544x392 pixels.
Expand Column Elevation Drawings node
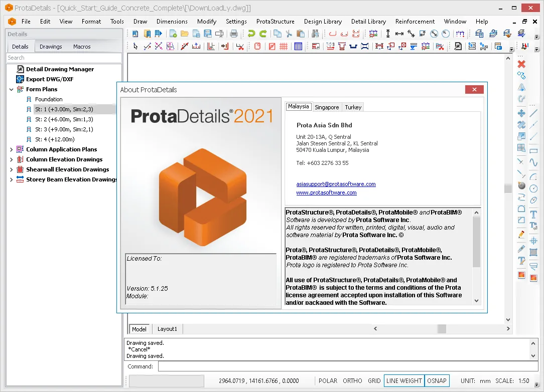12,159
